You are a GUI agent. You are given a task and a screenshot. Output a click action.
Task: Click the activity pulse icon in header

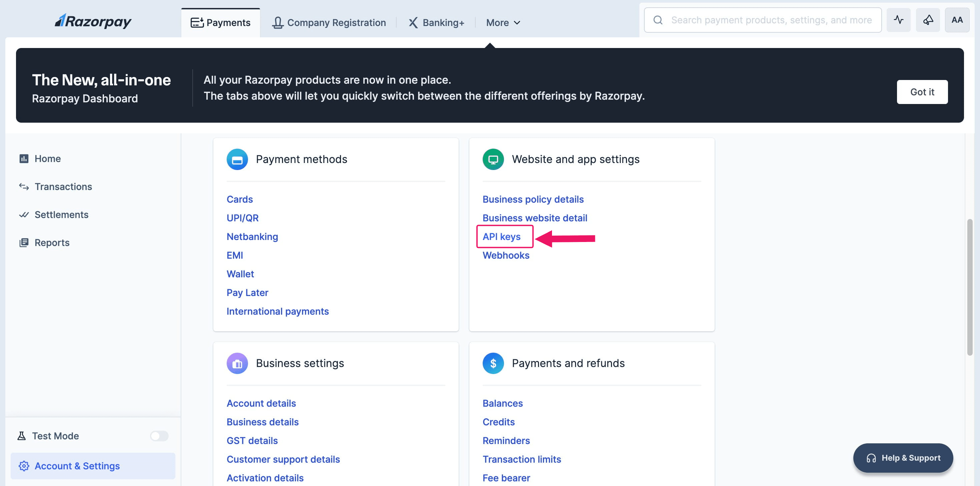point(898,20)
